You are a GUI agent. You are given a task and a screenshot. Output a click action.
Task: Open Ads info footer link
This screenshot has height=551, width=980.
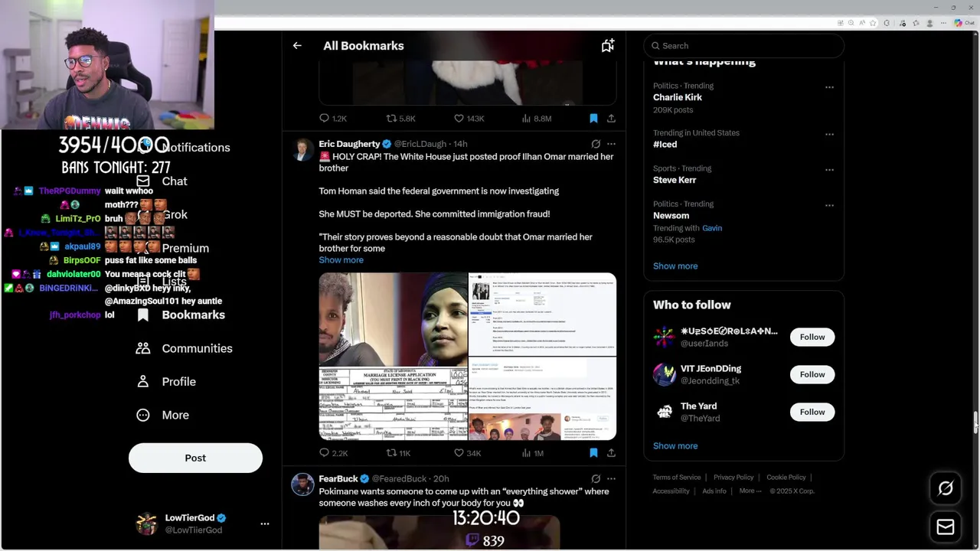pyautogui.click(x=714, y=491)
